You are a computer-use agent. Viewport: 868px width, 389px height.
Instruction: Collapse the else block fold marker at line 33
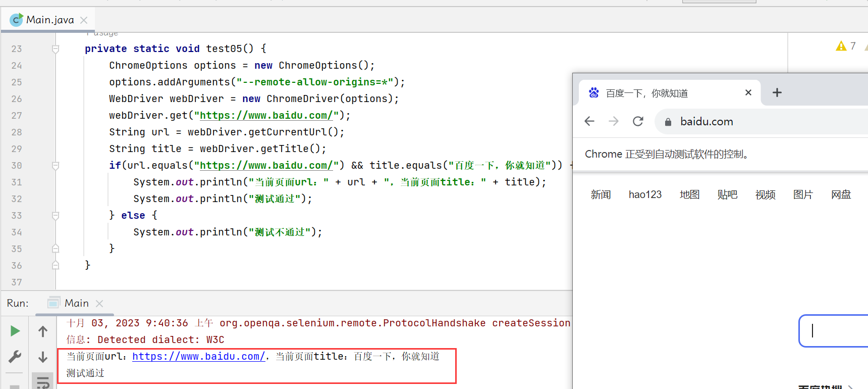56,216
